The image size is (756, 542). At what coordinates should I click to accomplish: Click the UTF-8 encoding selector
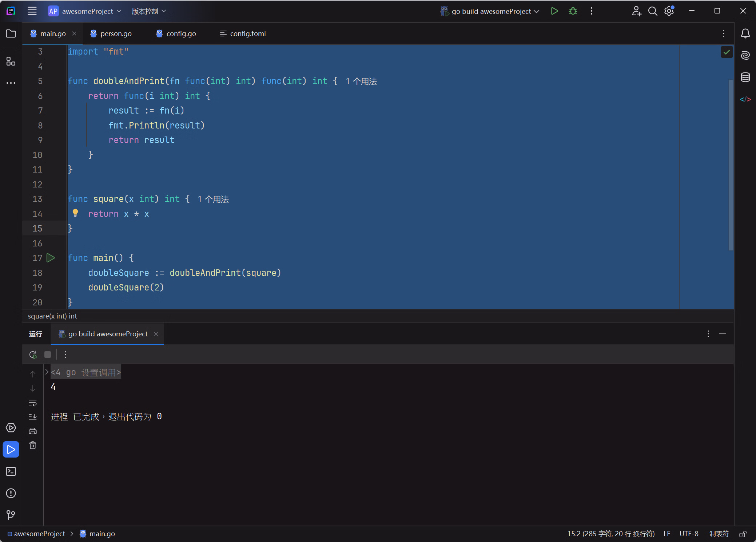click(x=689, y=534)
